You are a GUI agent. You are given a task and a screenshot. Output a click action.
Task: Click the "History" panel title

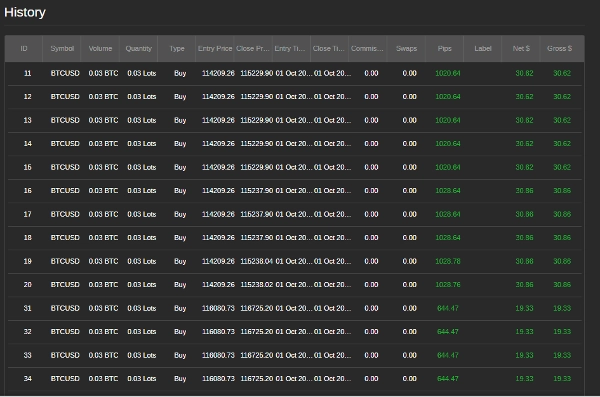pos(25,13)
